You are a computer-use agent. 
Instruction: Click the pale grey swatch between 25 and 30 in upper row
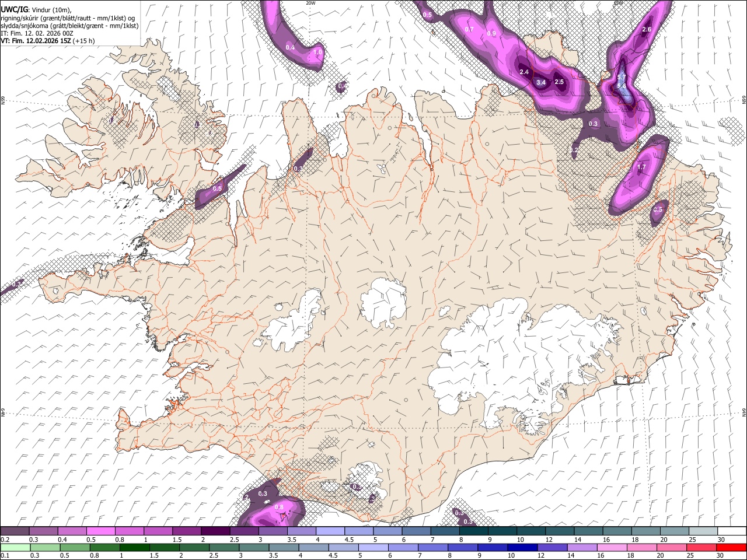[x=703, y=531]
